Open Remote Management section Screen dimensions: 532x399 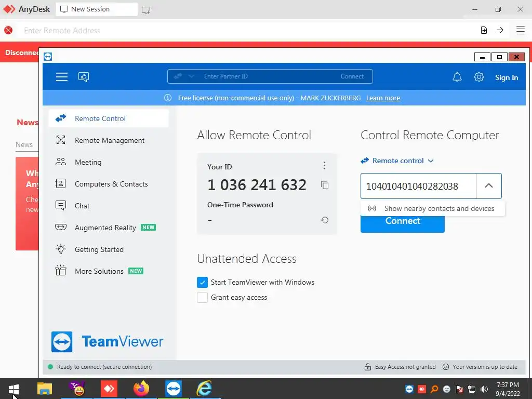[x=109, y=140]
